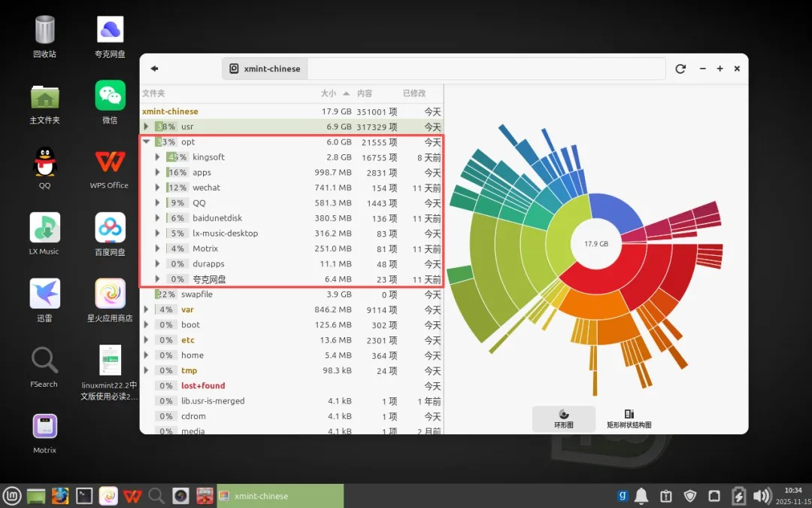This screenshot has height=508, width=812.
Task: Expand the baidunetdisk subfolder
Action: [x=158, y=218]
